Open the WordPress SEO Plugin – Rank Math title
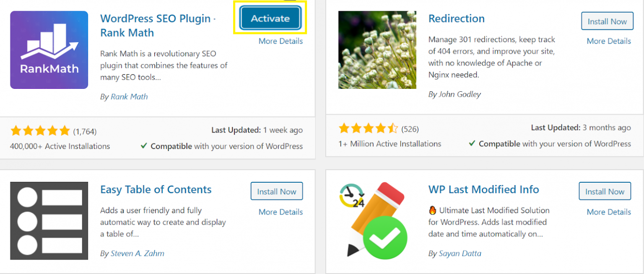Screen dimensions: 644x274 pyautogui.click(x=158, y=26)
